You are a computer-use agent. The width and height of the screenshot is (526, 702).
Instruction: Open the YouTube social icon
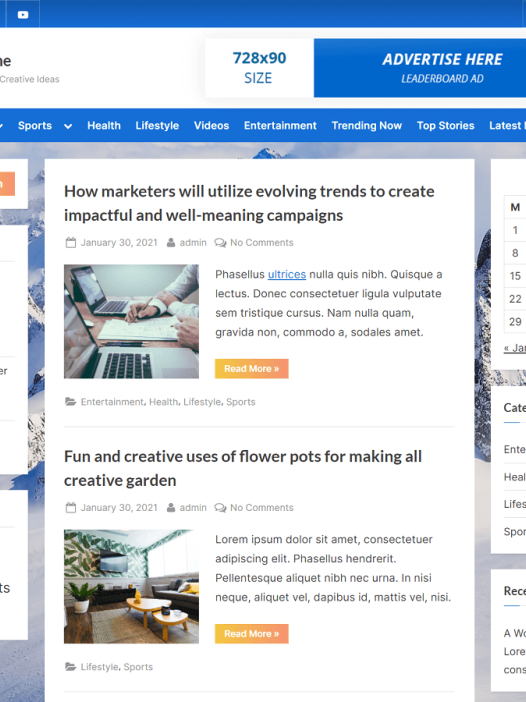[23, 14]
